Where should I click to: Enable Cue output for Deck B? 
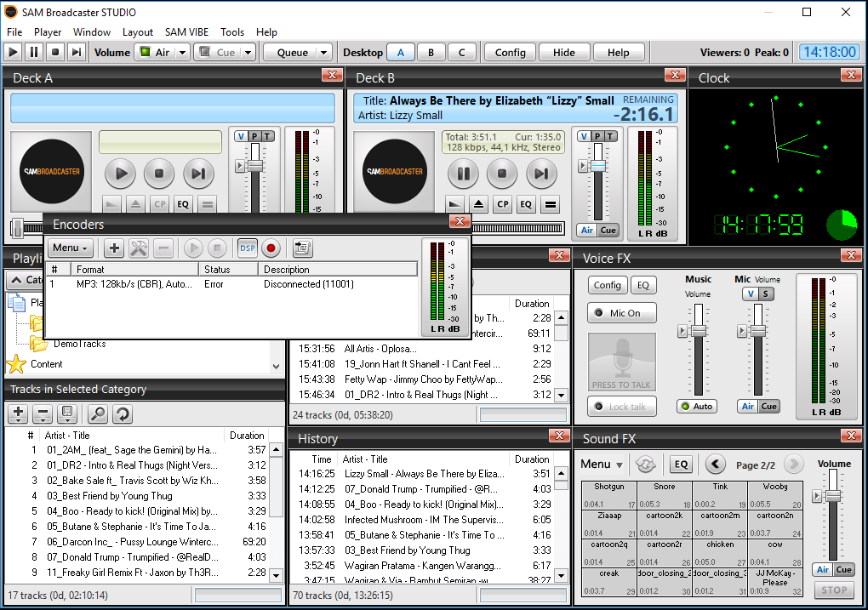[609, 230]
